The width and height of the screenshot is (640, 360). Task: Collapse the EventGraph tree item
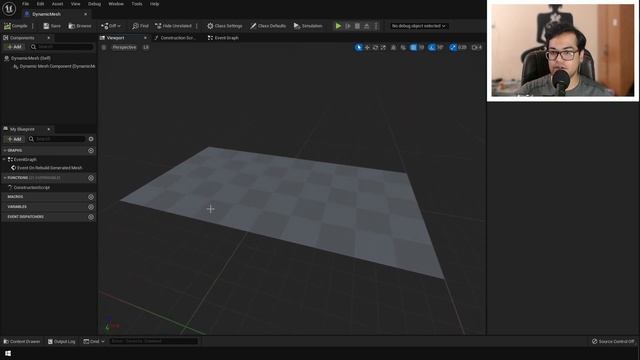4,160
